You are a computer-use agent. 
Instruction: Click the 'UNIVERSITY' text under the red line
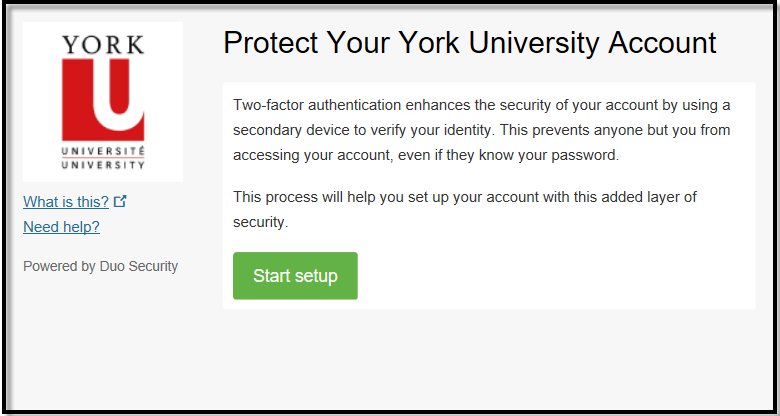tap(103, 165)
